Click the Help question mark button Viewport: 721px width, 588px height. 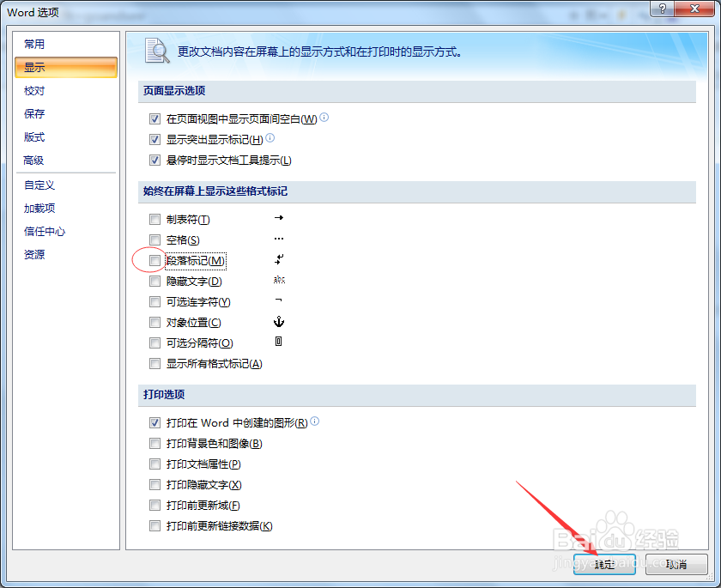[663, 9]
